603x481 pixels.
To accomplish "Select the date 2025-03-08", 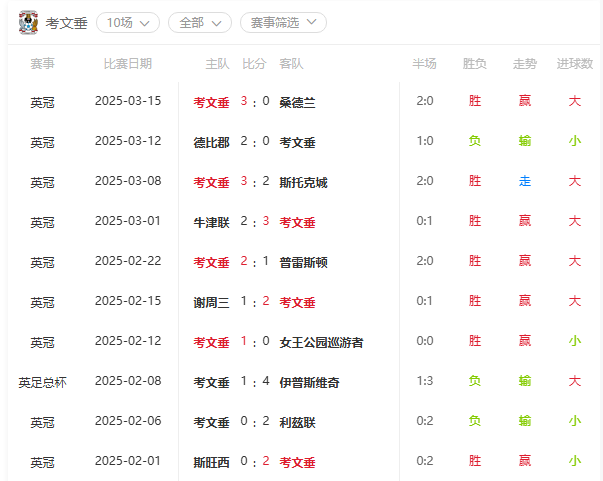I will (x=128, y=181).
